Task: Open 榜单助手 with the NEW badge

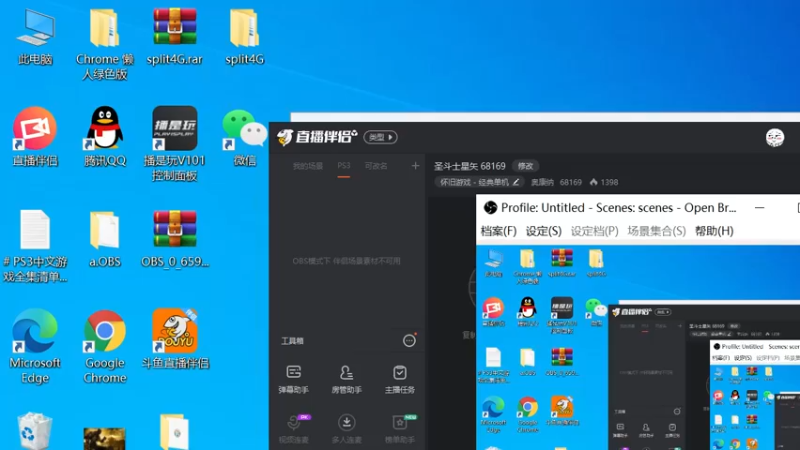Action: (x=399, y=430)
